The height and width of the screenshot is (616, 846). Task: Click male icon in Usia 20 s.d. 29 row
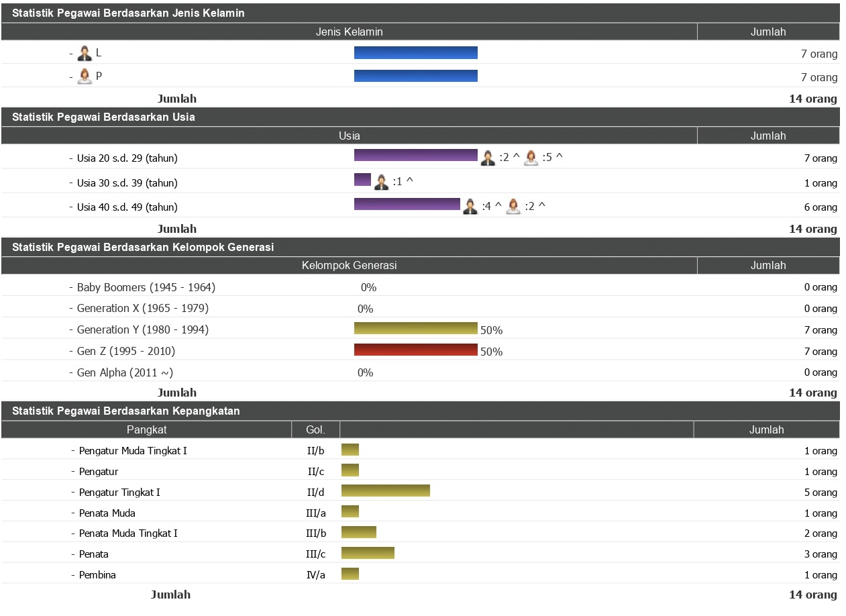[488, 158]
